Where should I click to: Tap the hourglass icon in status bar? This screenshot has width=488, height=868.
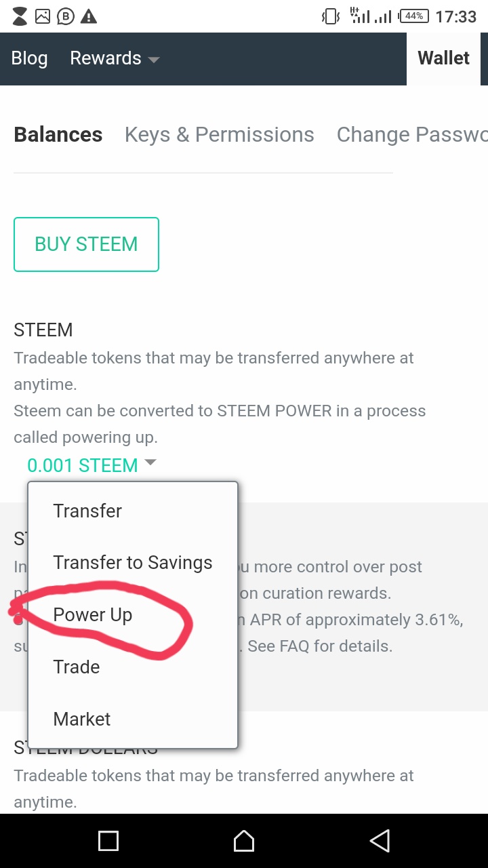20,16
